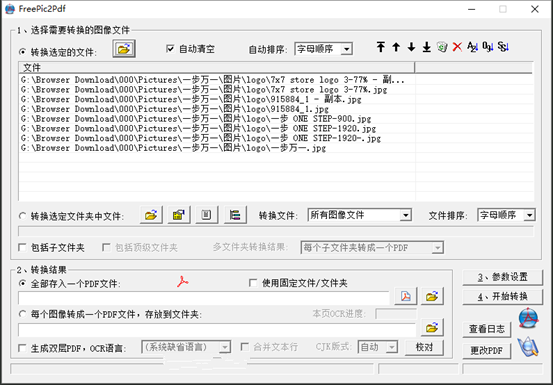
Task: Open the 自动排序 dropdown
Action: pyautogui.click(x=323, y=49)
